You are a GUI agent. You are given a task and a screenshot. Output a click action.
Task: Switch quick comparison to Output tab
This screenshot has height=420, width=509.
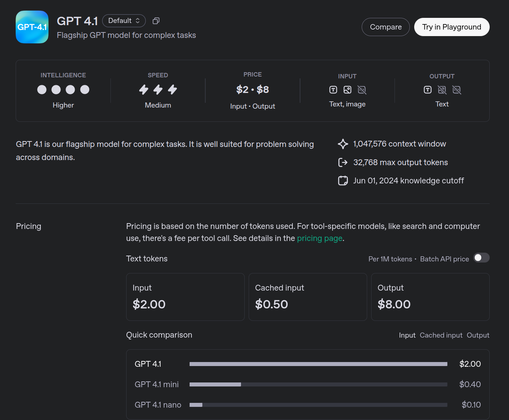coord(478,335)
